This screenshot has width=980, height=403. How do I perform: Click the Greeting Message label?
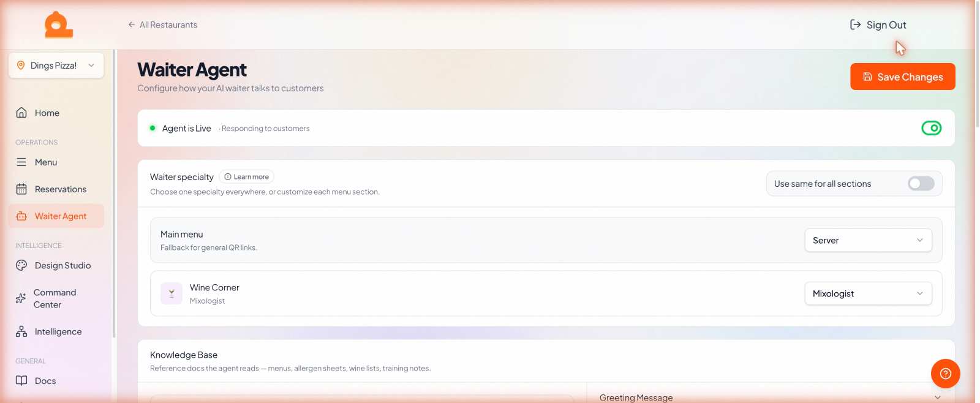click(x=636, y=397)
